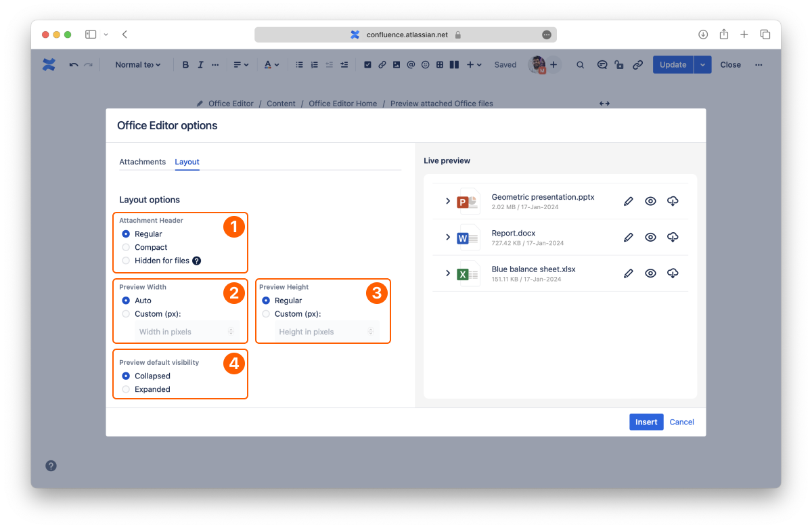Open the Office Editor Home breadcrumb
Viewport: 812px width, 528px height.
pyautogui.click(x=343, y=104)
